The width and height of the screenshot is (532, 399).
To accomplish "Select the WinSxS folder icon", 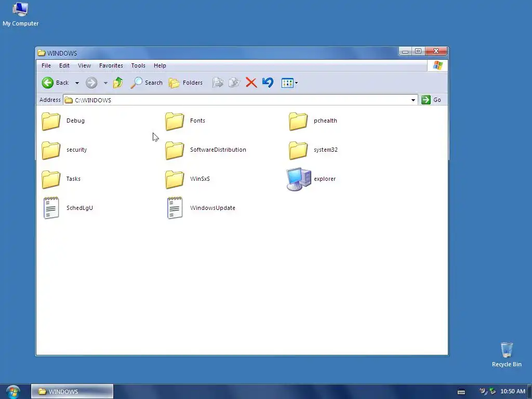I will [x=175, y=179].
